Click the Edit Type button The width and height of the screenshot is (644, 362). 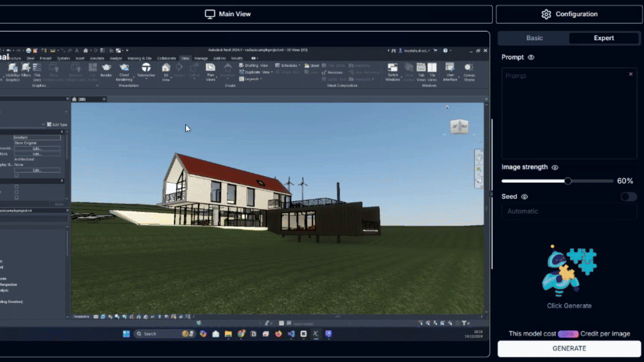click(x=57, y=124)
